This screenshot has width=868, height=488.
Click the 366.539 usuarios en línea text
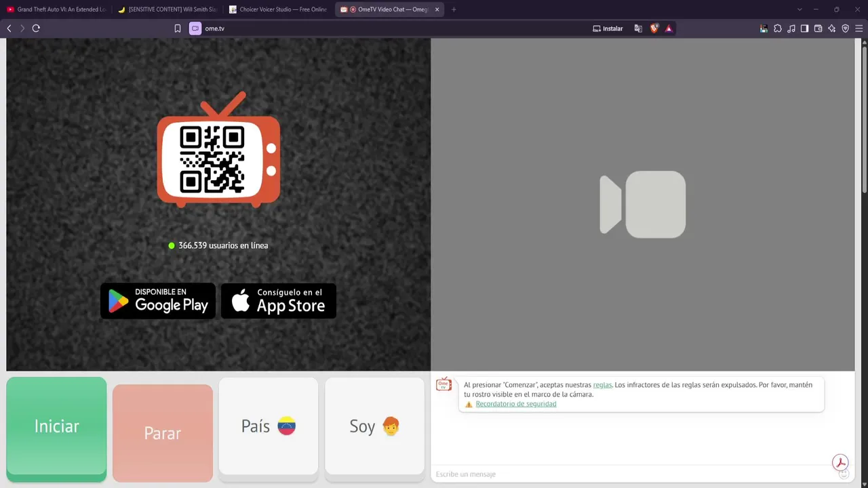(x=223, y=245)
